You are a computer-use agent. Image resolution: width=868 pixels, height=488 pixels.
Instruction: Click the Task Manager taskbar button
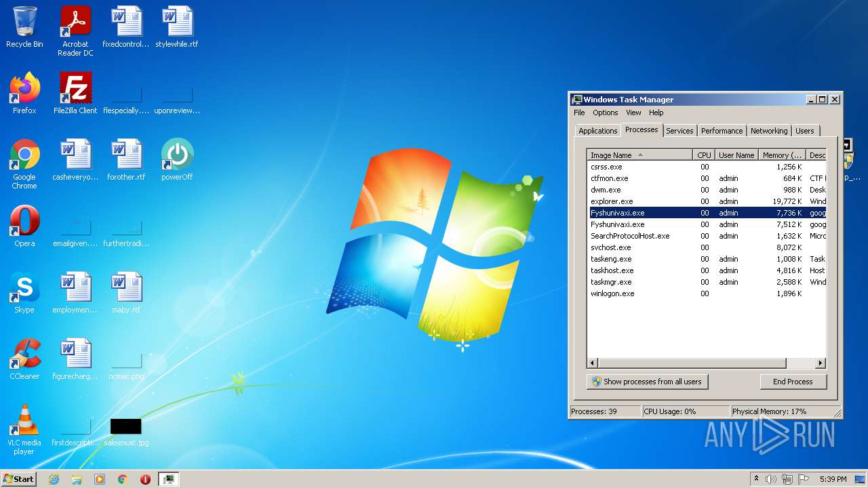coord(168,479)
